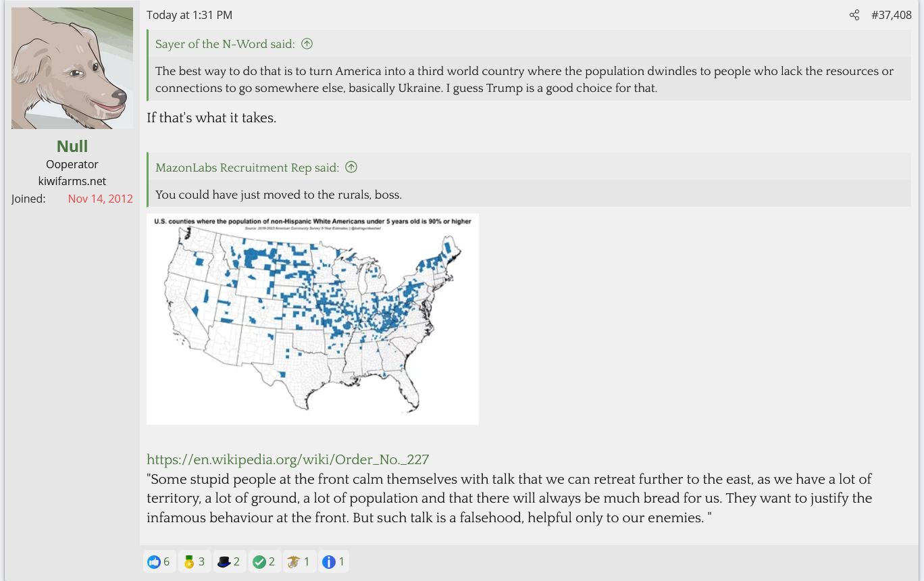Image resolution: width=924 pixels, height=581 pixels.
Task: Click the Nov 14, 2012 join date
Action: [100, 199]
